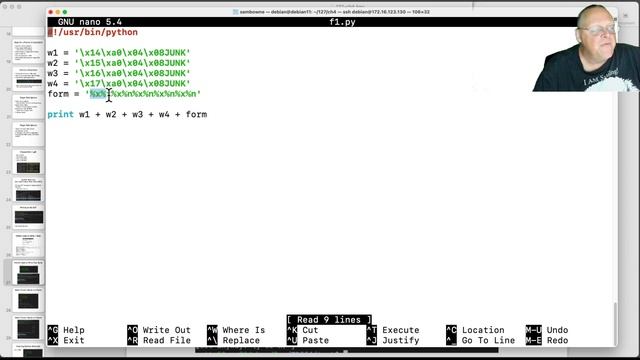Screen dimensions: 640x360
Task: Click the 'GNU nano 5.4' header text
Action: coord(90,22)
